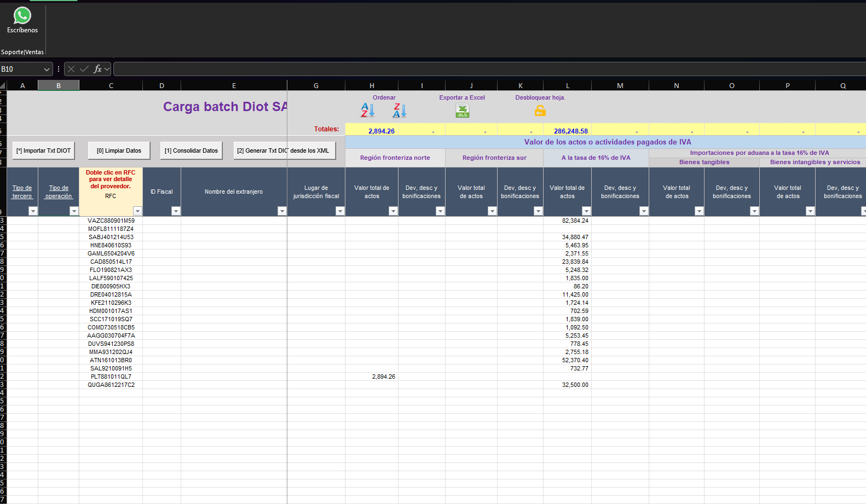Open the Tipo de tercero header link
Viewport: 866px width, 504px height.
22,192
